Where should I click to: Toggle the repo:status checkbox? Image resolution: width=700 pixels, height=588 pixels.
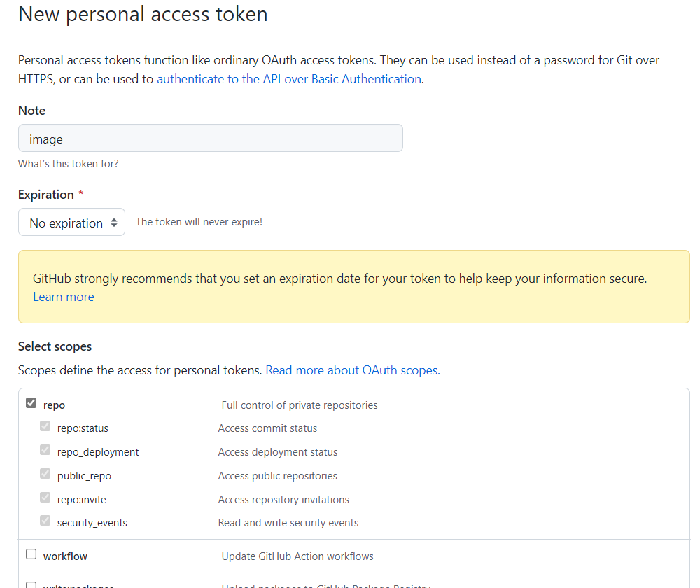(x=45, y=426)
